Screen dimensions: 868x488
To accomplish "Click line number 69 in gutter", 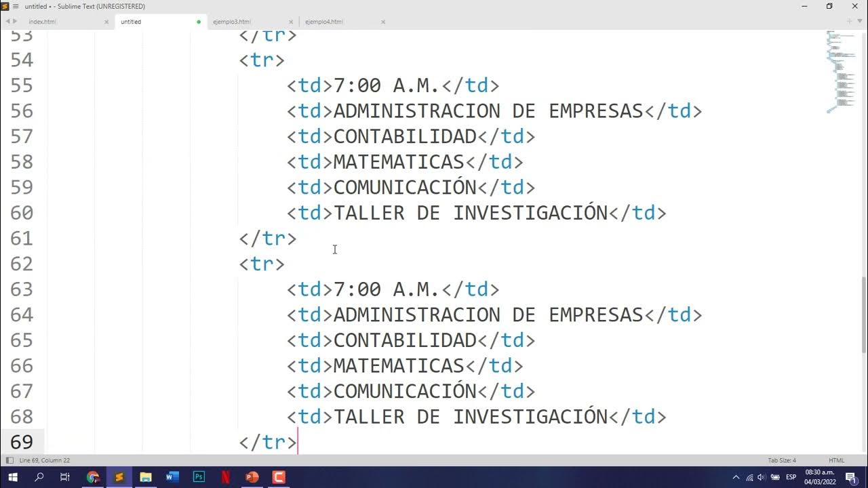I will (x=22, y=442).
